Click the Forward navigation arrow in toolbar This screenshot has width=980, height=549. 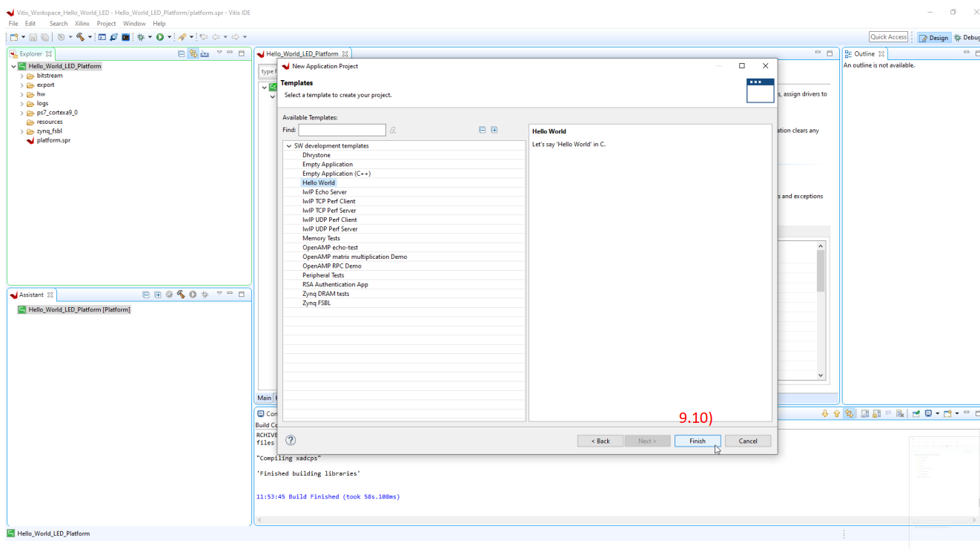(235, 37)
